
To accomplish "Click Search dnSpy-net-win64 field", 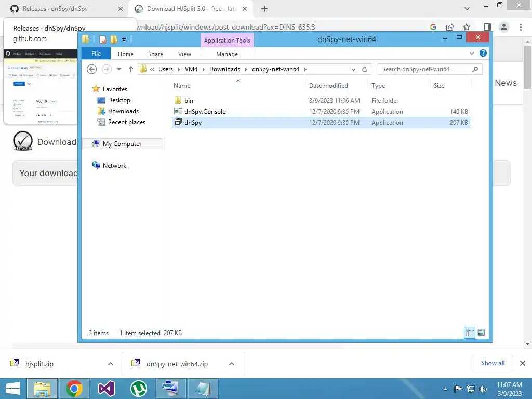I will (x=430, y=69).
